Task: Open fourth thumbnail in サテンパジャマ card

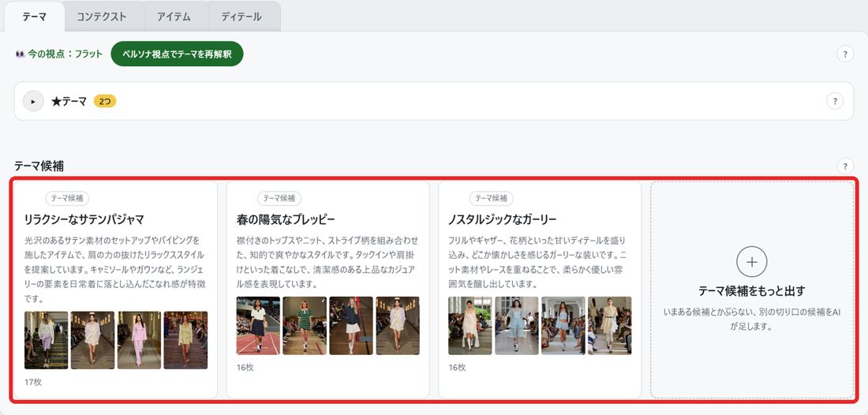Action: (x=185, y=340)
